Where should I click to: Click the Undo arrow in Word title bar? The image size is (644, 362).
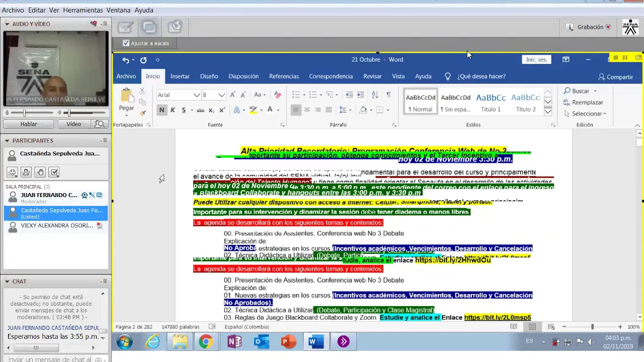pos(126,60)
